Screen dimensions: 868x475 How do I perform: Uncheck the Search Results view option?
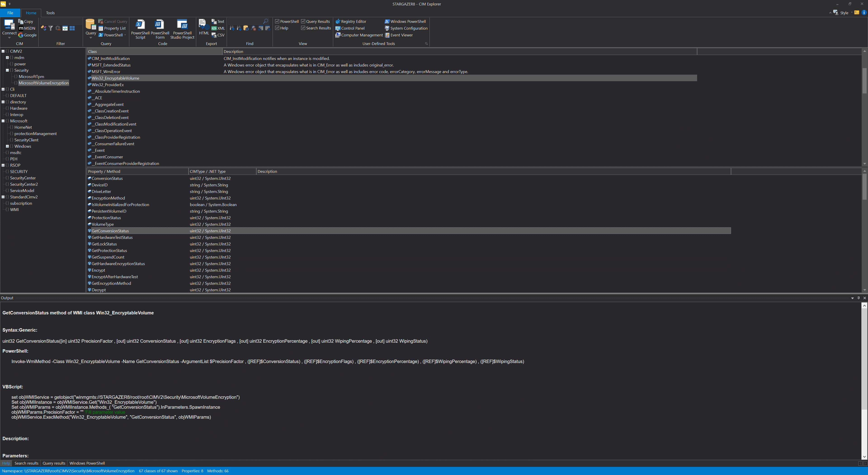[x=303, y=28]
